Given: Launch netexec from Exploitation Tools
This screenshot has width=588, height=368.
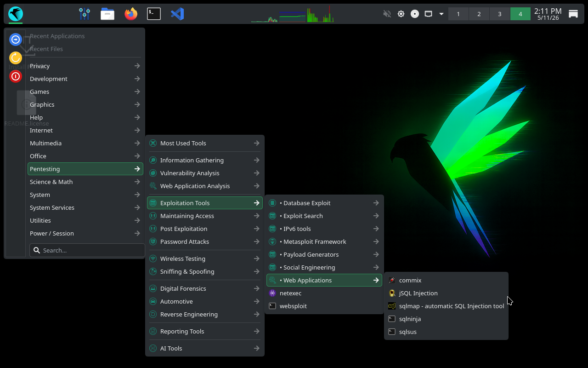Looking at the screenshot, I should 324,293.
